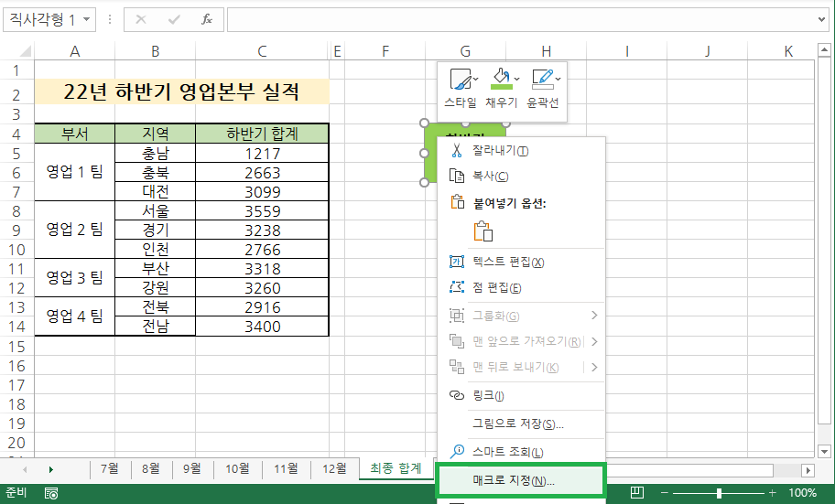Expand the Outline dropdown arrow

tap(558, 80)
